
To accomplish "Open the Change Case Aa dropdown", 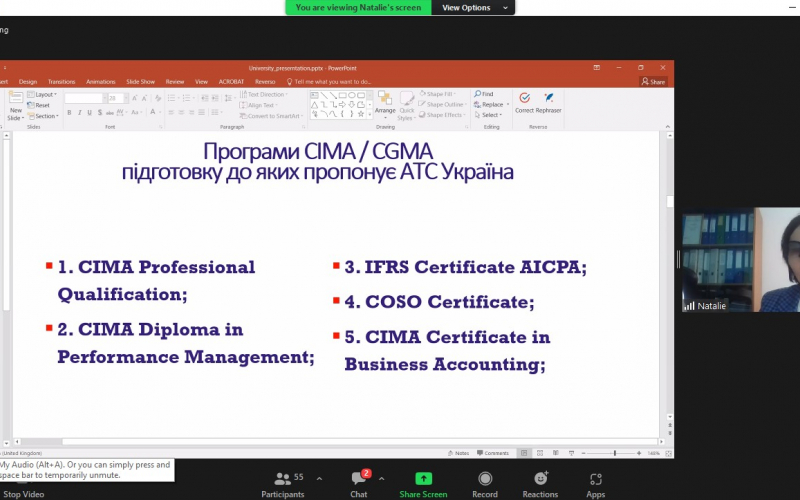I will 136,112.
